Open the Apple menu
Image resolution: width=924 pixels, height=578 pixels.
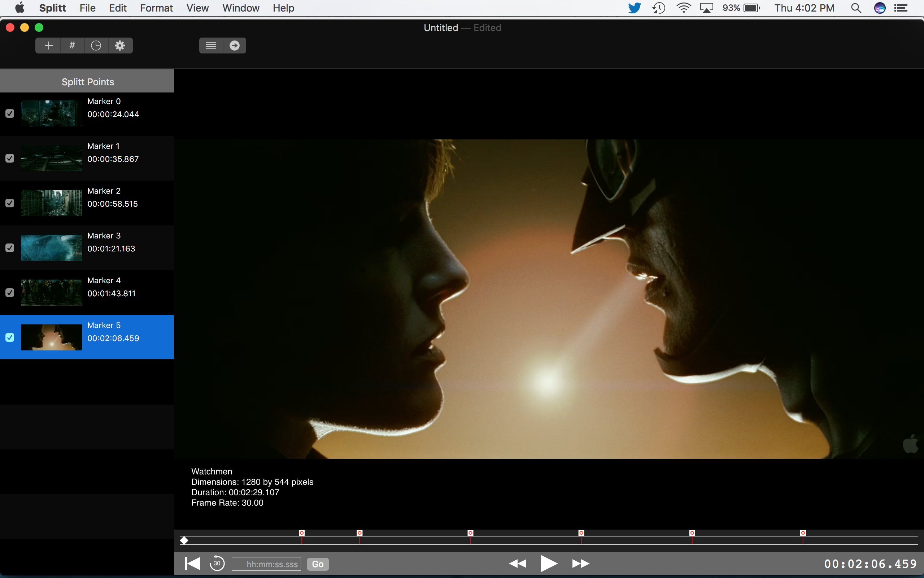(19, 8)
